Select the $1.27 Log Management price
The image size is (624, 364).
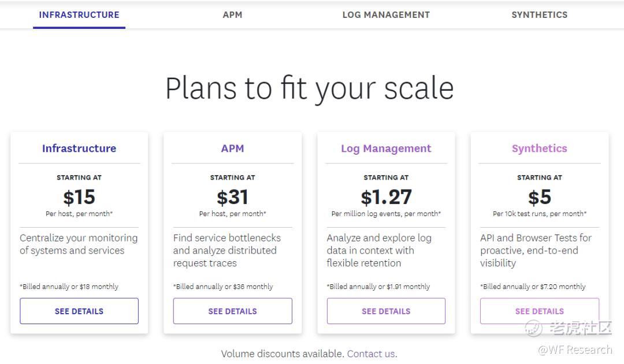386,198
